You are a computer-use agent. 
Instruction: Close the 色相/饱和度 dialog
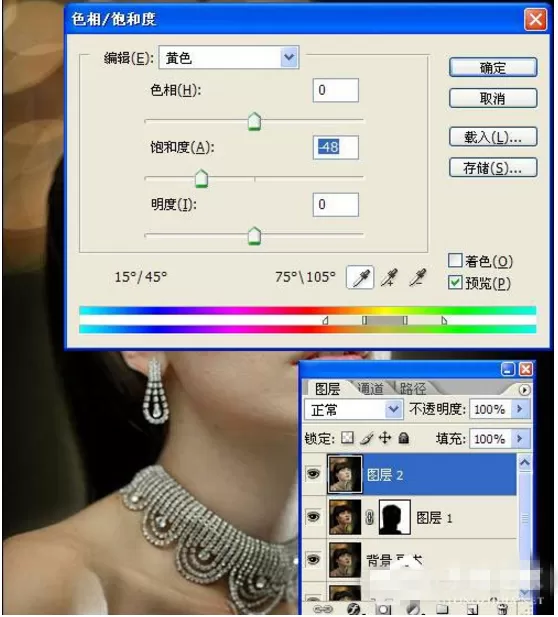point(535,19)
